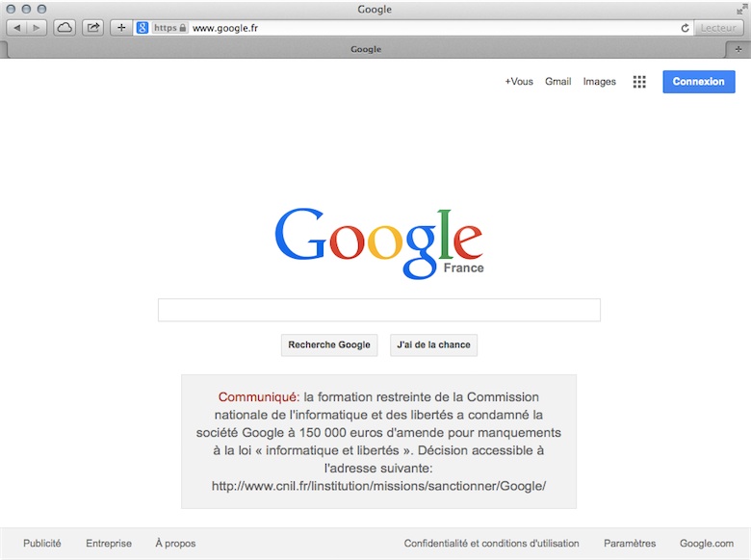Click the window title Google
The width and height of the screenshot is (751, 560).
pos(375,9)
